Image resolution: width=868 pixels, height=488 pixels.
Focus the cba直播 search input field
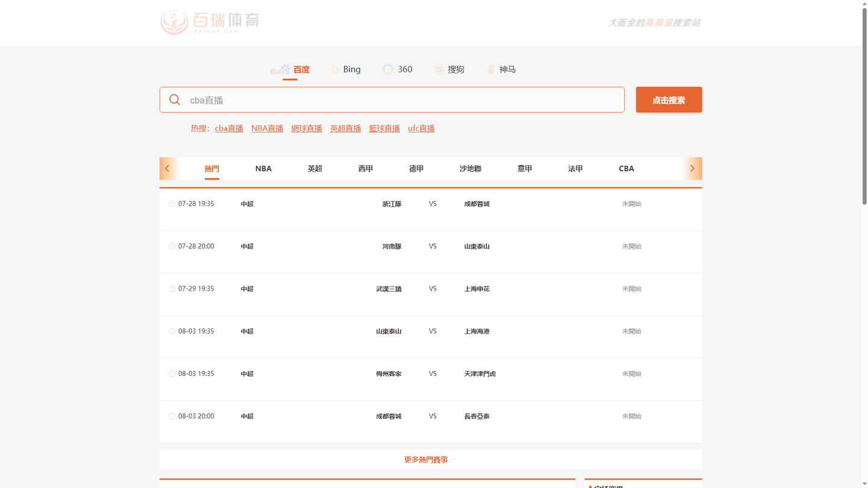[392, 100]
